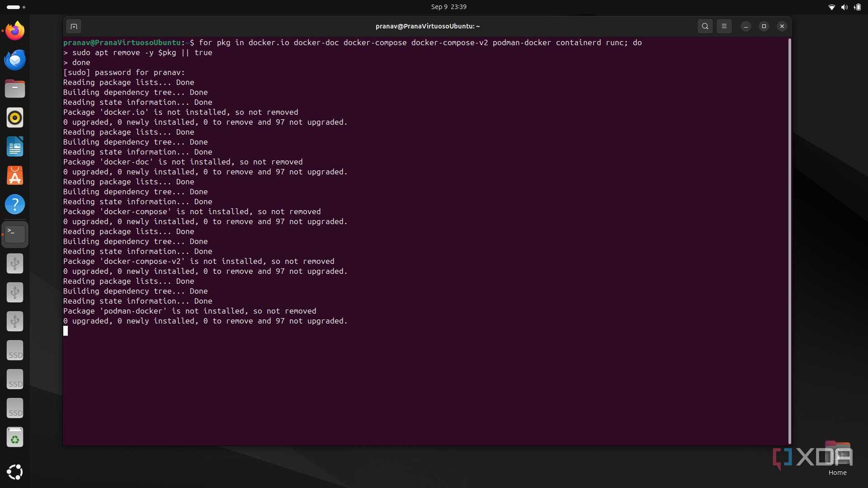The height and width of the screenshot is (488, 868).
Task: Close the terminal window
Action: tap(782, 26)
